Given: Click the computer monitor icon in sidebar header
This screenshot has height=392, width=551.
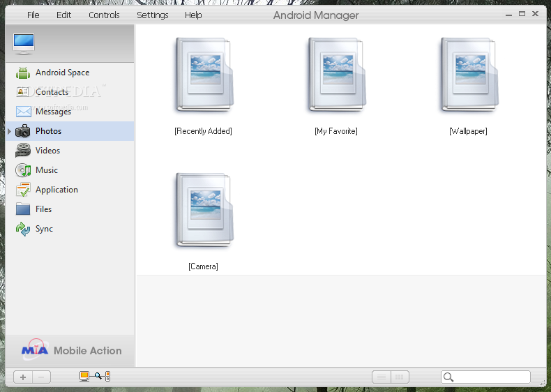Looking at the screenshot, I should (x=24, y=44).
